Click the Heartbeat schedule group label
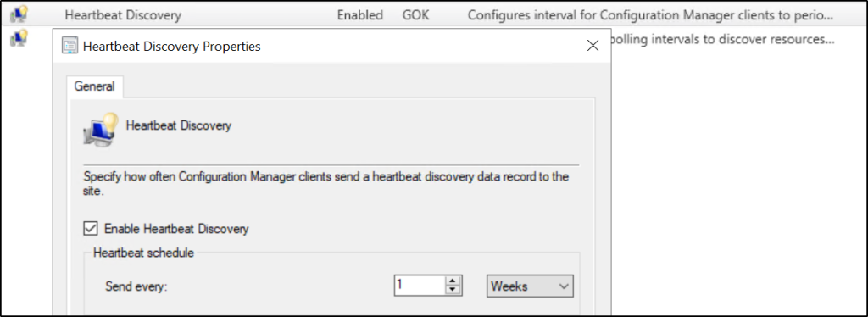The image size is (868, 317). (x=144, y=253)
